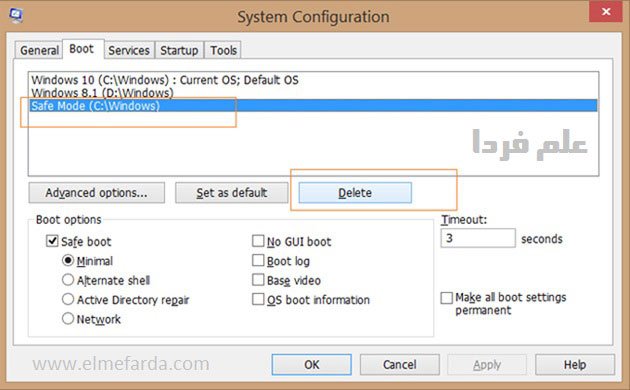Click the Timeout seconds field
630x390 pixels.
478,238
